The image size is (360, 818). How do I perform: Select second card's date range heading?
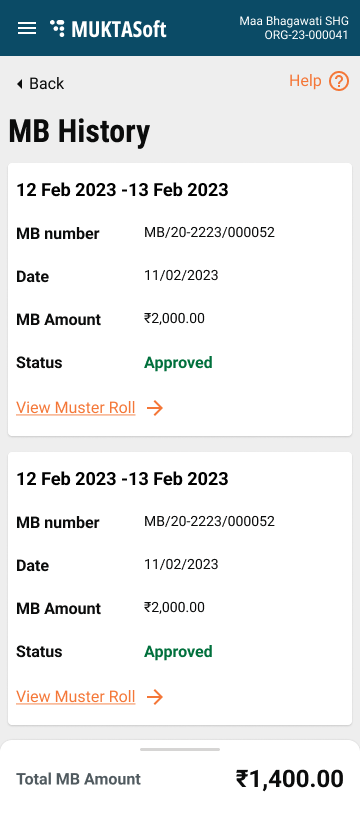click(122, 479)
